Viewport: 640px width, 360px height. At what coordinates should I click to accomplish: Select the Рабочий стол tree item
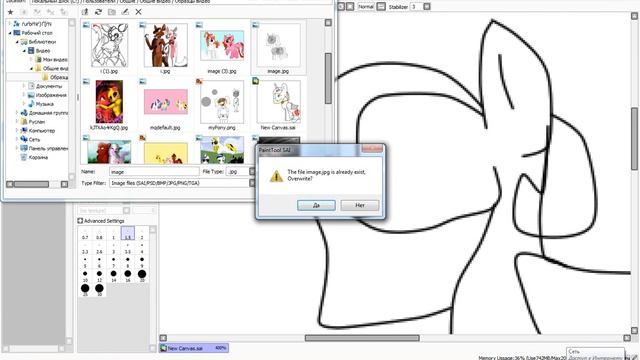(37, 33)
